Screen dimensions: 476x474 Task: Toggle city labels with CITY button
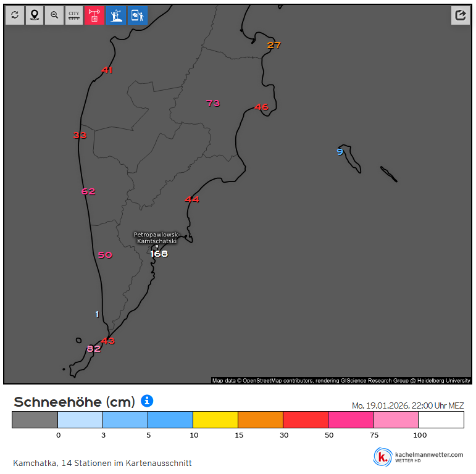click(x=74, y=15)
